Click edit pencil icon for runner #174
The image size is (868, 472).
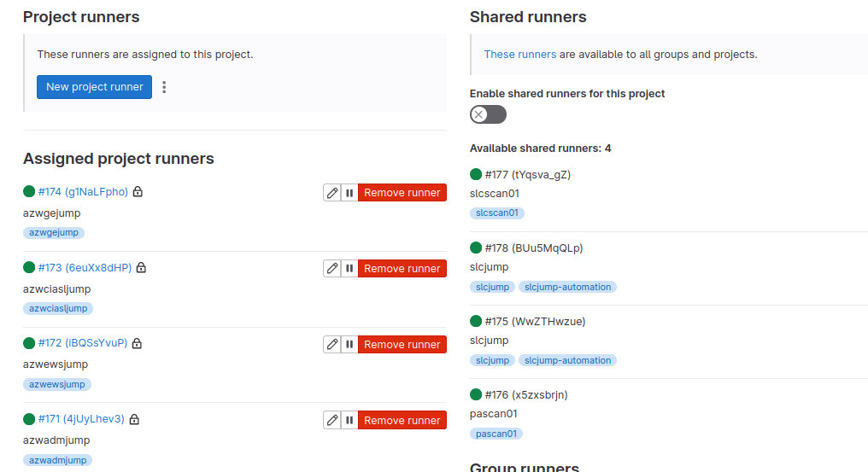pyautogui.click(x=332, y=193)
